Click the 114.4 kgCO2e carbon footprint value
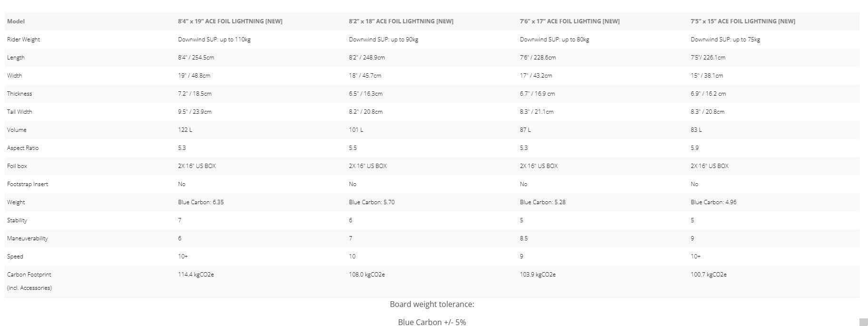The image size is (868, 326). 196,275
